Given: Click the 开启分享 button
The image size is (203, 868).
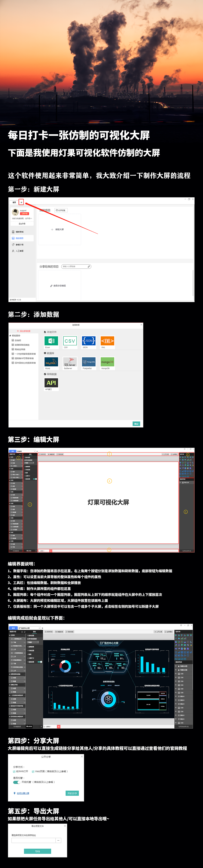Looking at the screenshot, I should [x=72, y=793].
